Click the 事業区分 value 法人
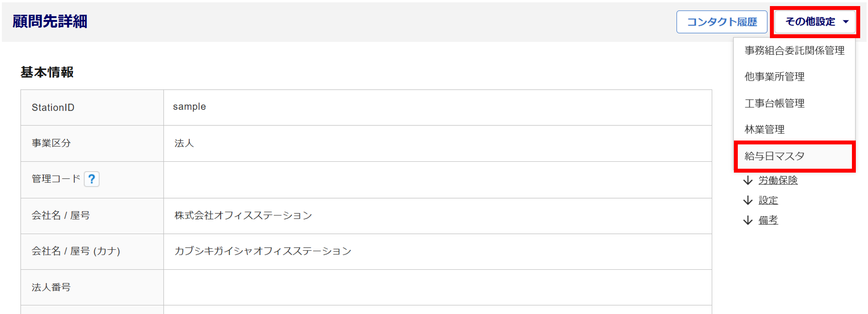868x314 pixels. (184, 143)
